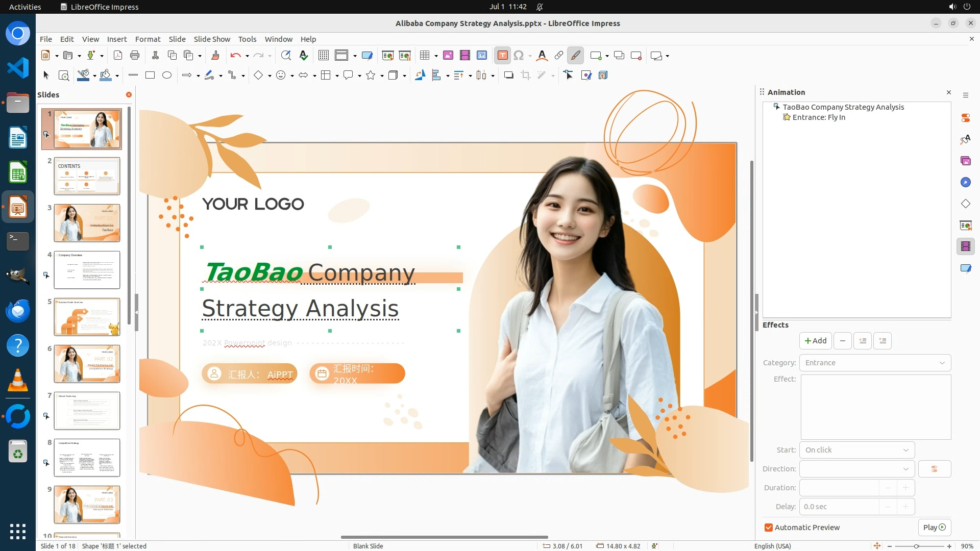The height and width of the screenshot is (551, 980).
Task: Open the Print icon in the toolbar
Action: point(135,56)
